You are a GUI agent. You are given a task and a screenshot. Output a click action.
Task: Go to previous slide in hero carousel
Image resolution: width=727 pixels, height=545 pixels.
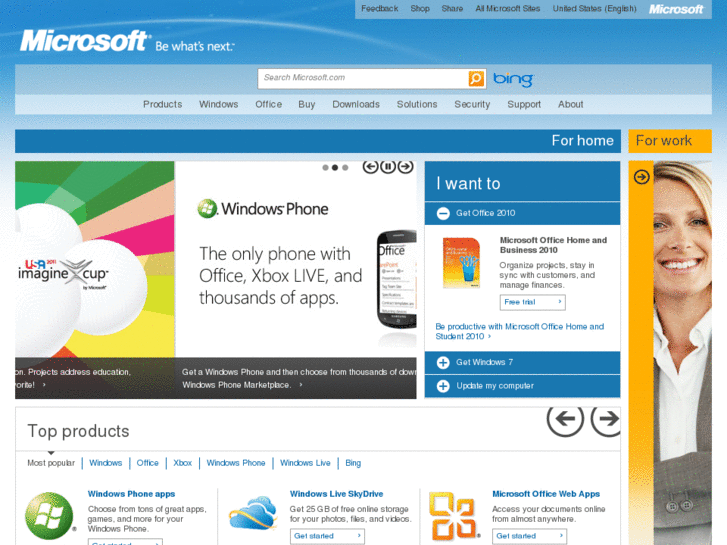(370, 166)
